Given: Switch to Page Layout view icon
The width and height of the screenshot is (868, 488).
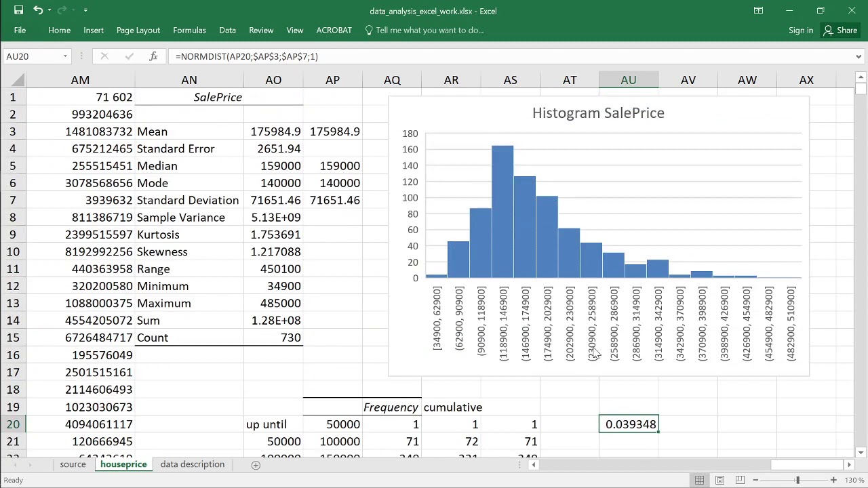Looking at the screenshot, I should [720, 480].
